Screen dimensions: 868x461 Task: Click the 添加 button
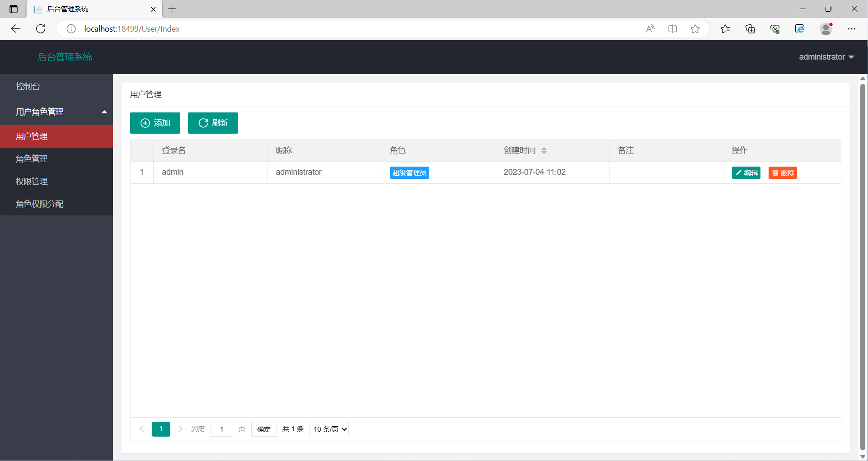(155, 123)
